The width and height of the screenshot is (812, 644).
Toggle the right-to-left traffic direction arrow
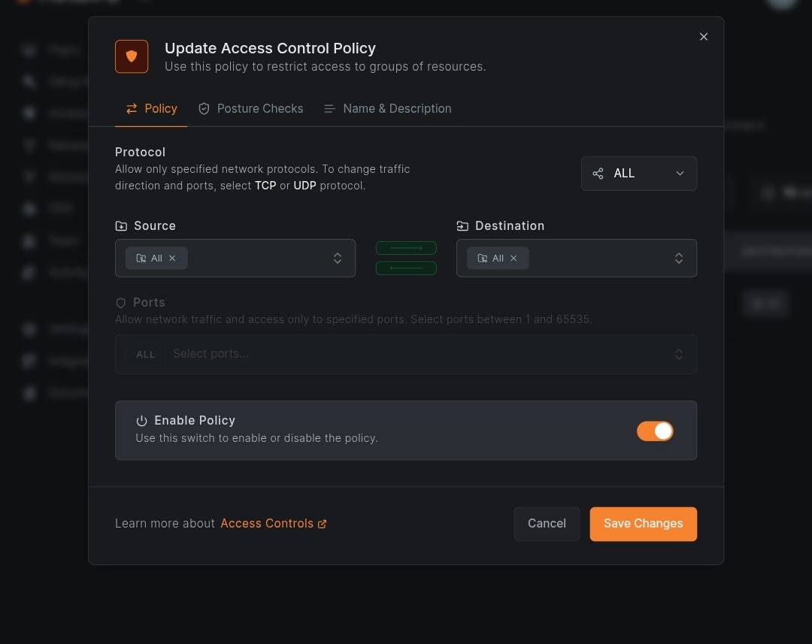406,268
